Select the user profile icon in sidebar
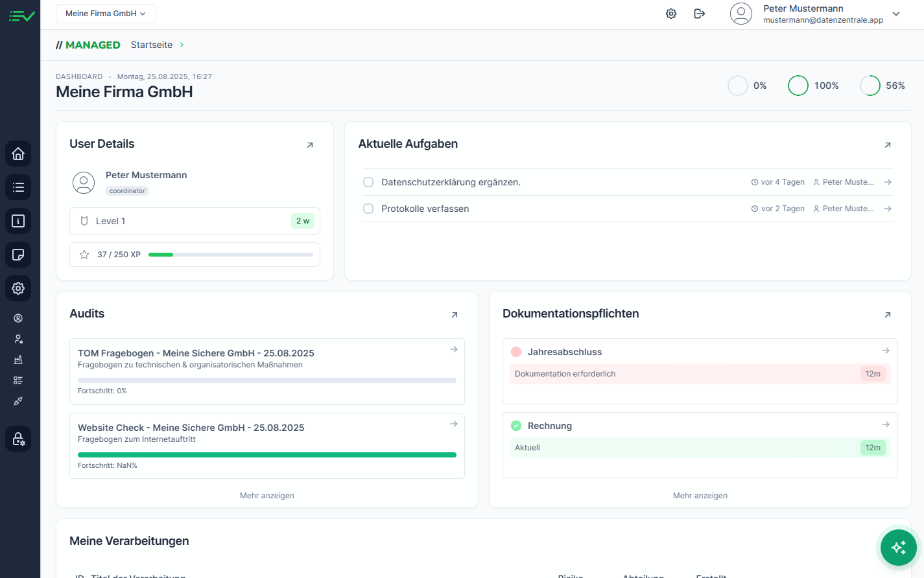This screenshot has height=578, width=924. (x=18, y=318)
